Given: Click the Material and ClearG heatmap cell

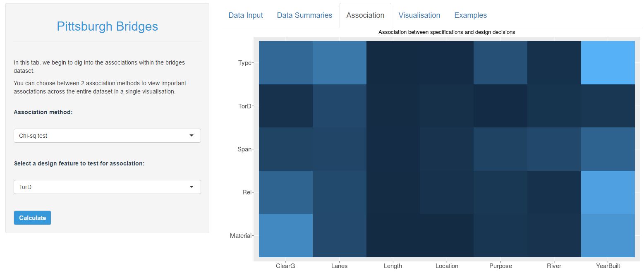Looking at the screenshot, I should click(x=285, y=235).
